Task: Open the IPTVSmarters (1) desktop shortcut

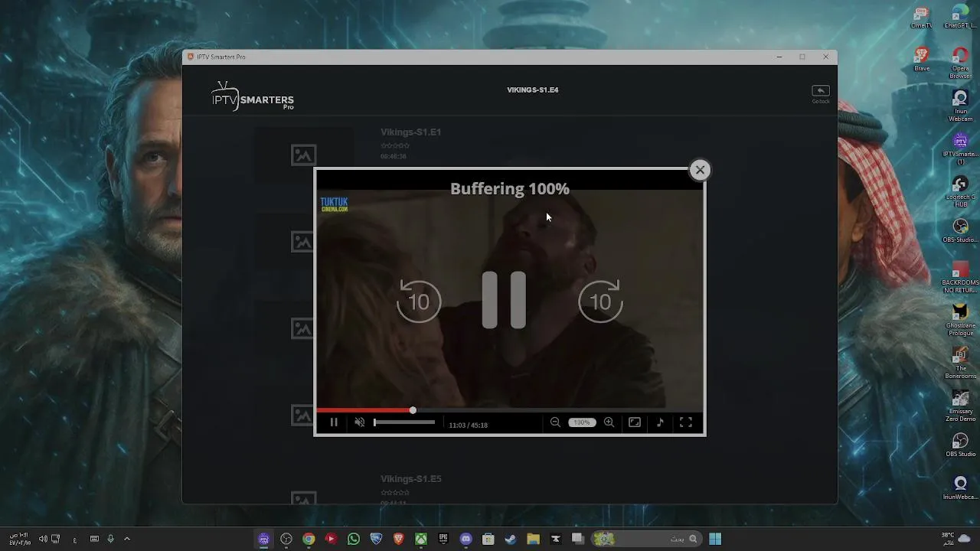Action: click(960, 148)
